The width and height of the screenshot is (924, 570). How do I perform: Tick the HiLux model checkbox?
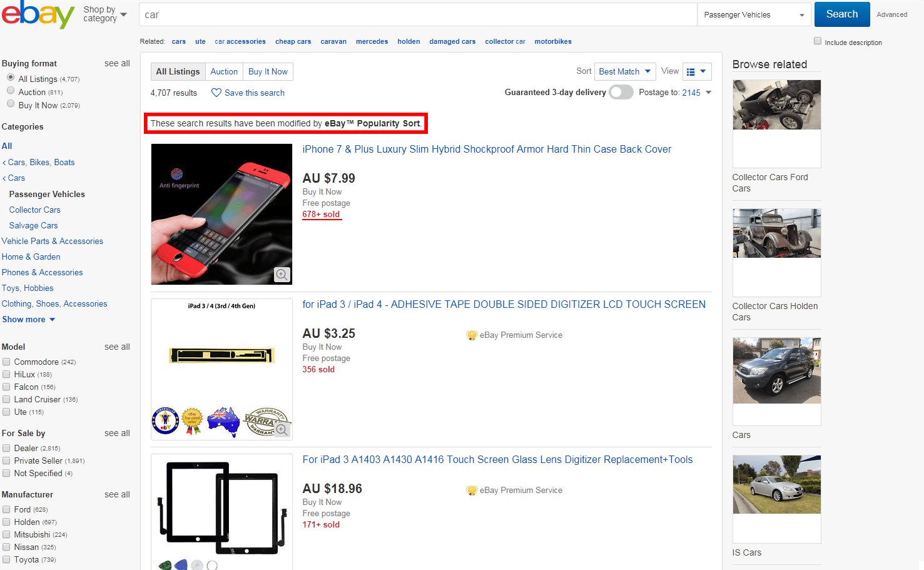point(6,374)
